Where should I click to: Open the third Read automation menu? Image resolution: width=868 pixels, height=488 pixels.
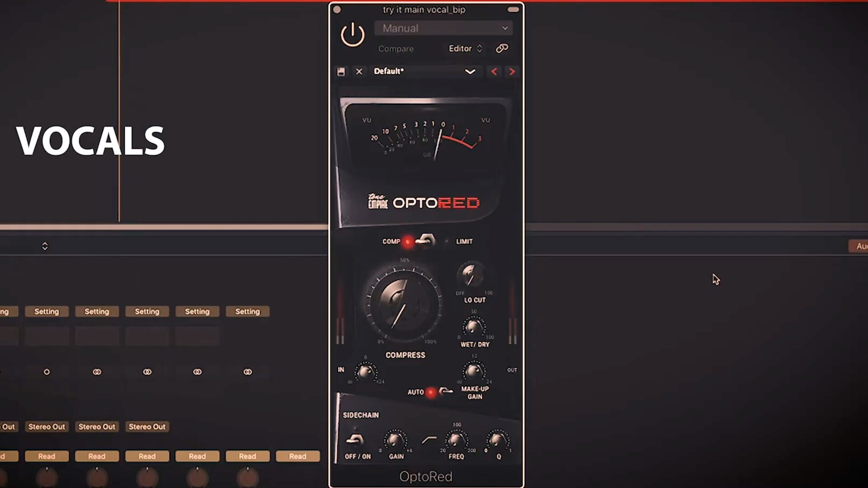[147, 456]
